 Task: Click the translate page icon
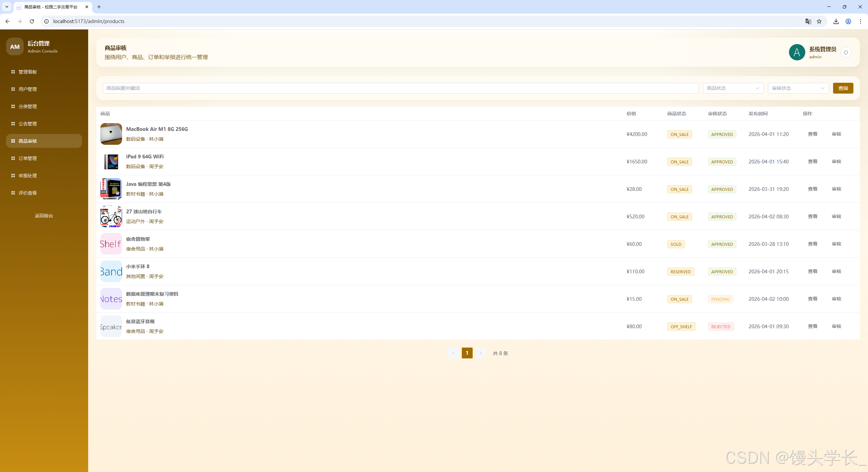[808, 21]
